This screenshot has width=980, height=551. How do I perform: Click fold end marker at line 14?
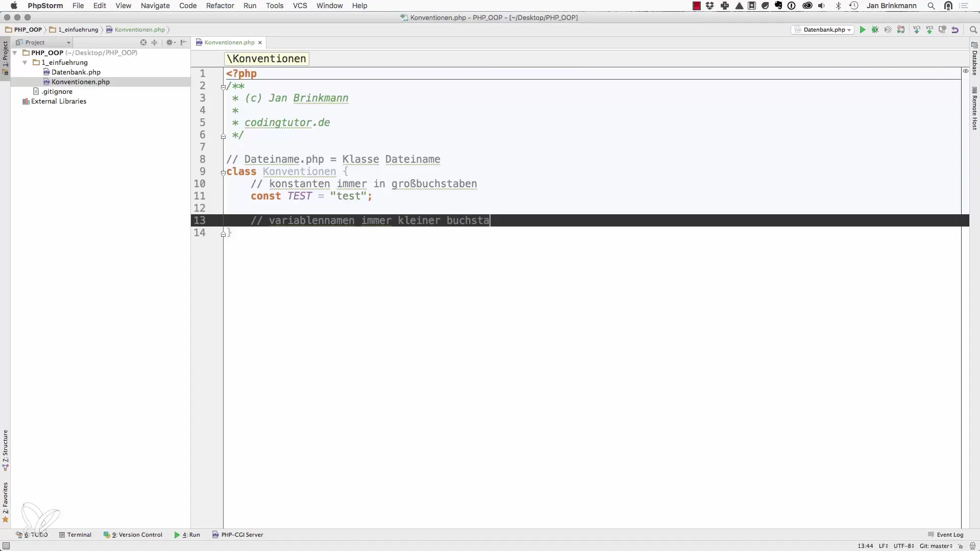tap(223, 234)
